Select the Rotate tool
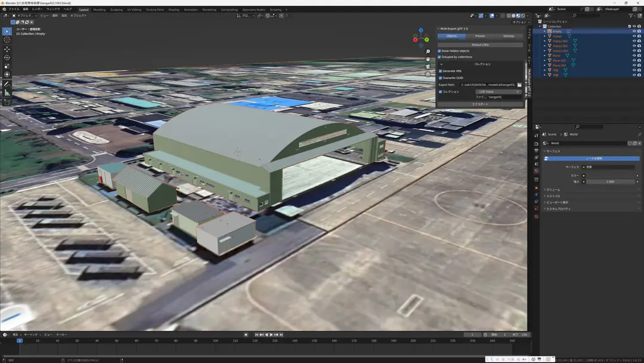 7,57
